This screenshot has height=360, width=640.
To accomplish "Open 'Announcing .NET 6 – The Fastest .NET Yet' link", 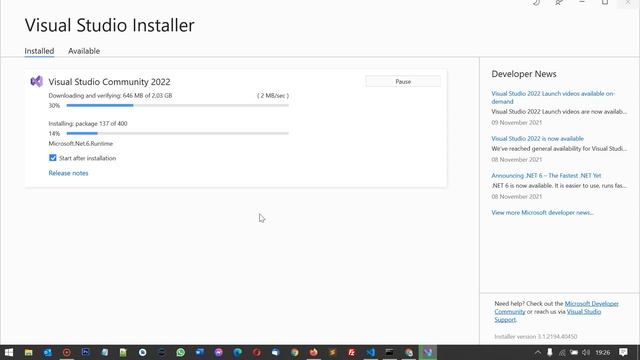I will point(546,176).
